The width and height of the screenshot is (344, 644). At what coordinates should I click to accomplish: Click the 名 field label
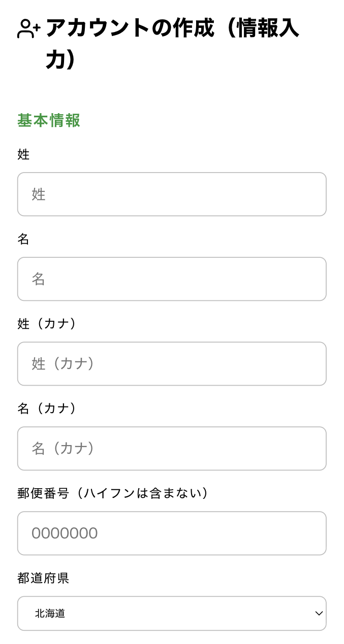[23, 239]
